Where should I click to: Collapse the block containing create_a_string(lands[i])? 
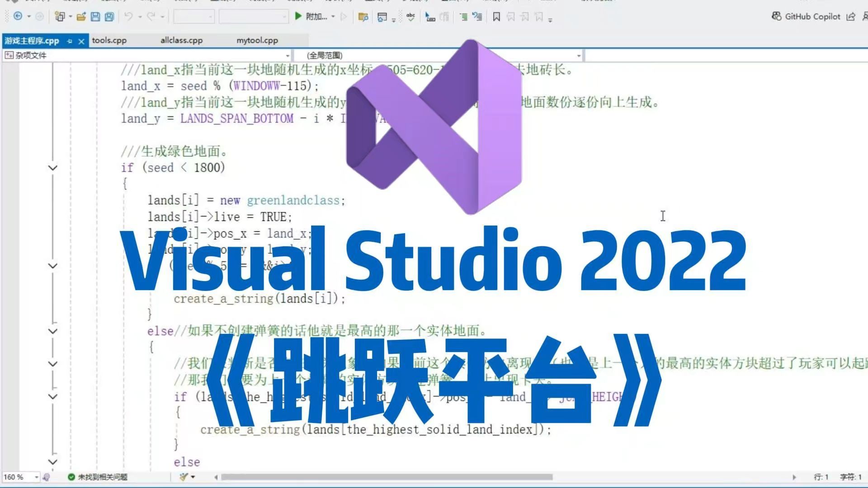(52, 266)
